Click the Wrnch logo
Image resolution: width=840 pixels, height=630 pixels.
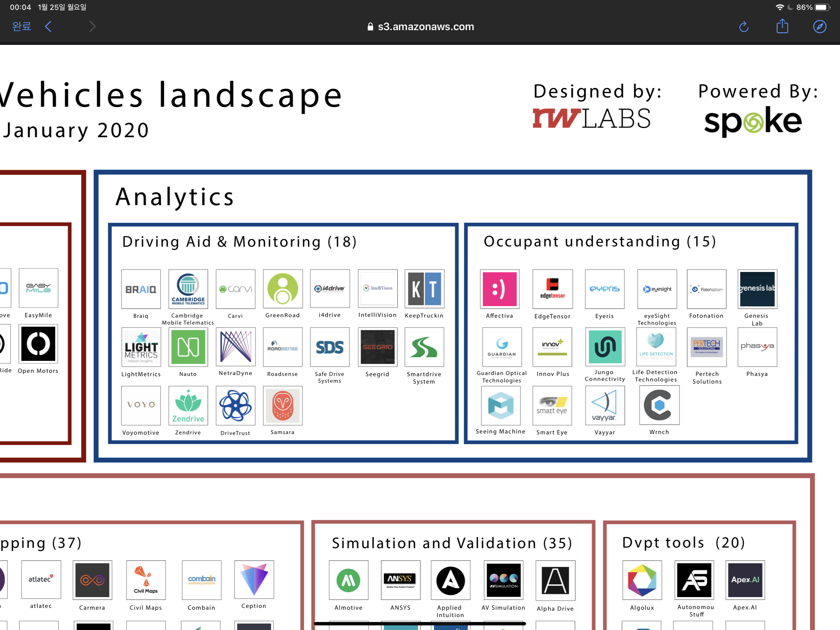(659, 405)
